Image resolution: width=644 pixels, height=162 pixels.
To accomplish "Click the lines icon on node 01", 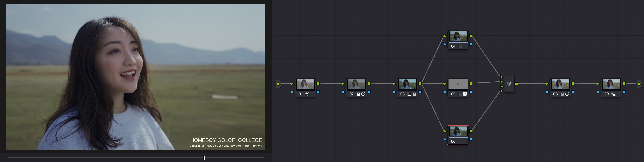I will point(307,94).
